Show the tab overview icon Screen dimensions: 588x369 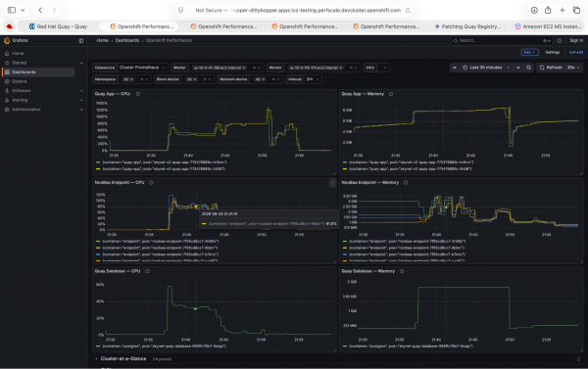[x=576, y=10]
